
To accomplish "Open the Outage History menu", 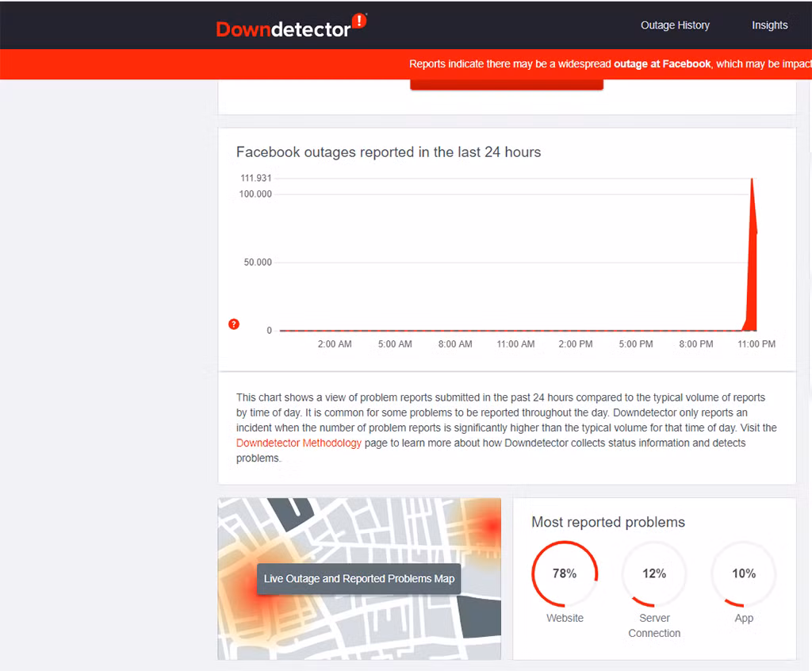I will click(x=675, y=25).
